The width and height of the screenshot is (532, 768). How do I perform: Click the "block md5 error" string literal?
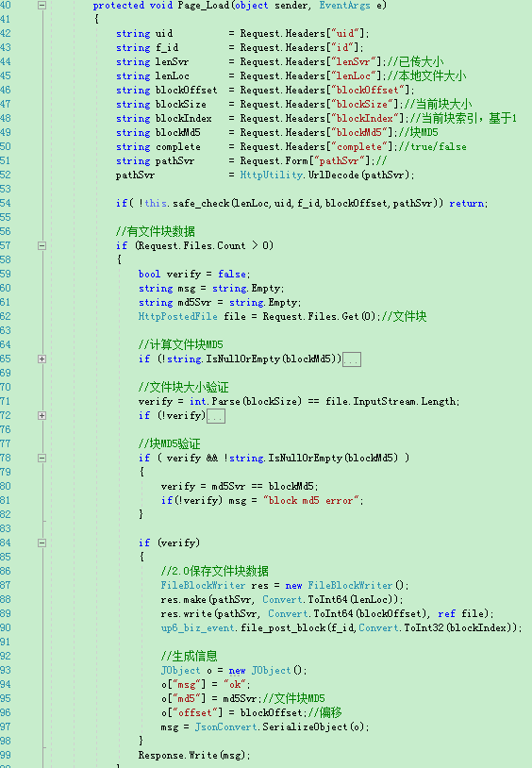coord(311,501)
